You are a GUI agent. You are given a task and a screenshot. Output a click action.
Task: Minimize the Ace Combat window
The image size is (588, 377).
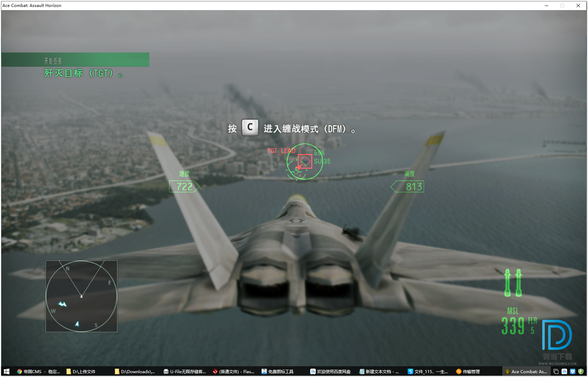[547, 6]
